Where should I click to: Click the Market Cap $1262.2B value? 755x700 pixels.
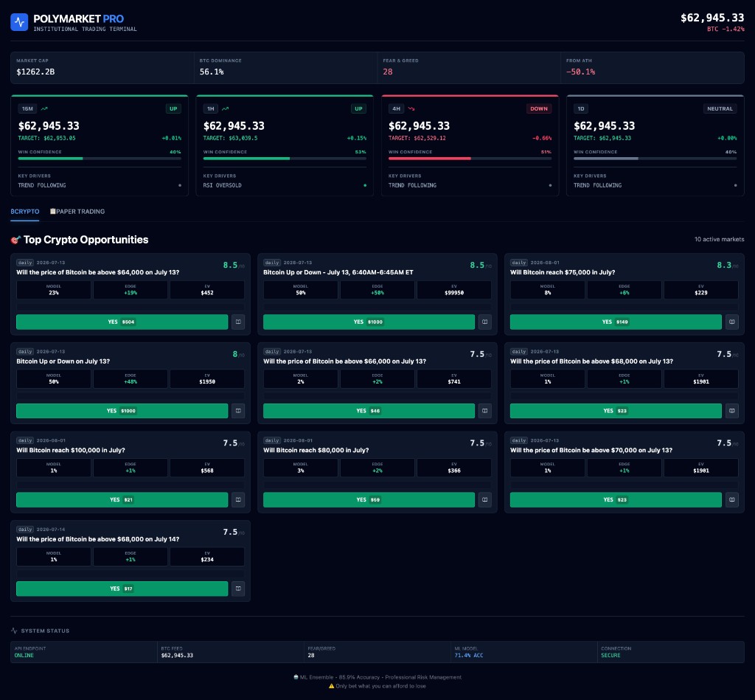(x=35, y=72)
